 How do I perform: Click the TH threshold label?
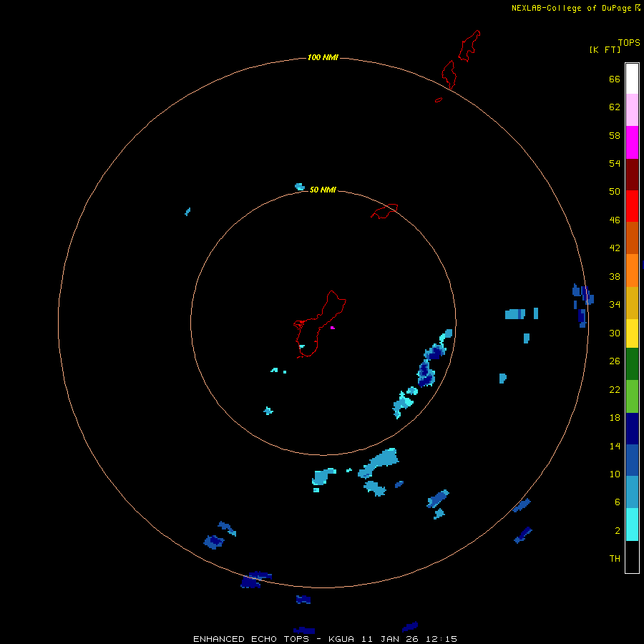[615, 559]
